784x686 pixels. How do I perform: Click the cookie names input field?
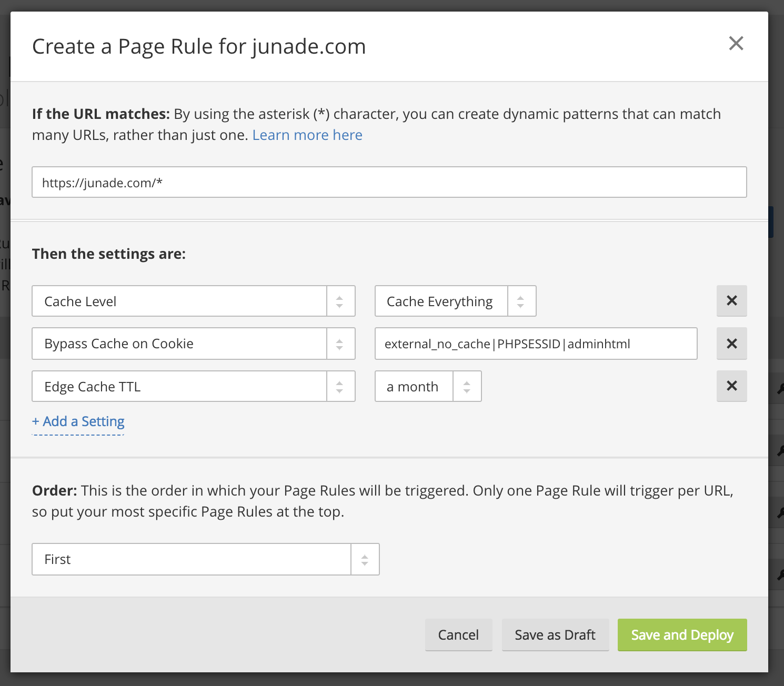(536, 344)
